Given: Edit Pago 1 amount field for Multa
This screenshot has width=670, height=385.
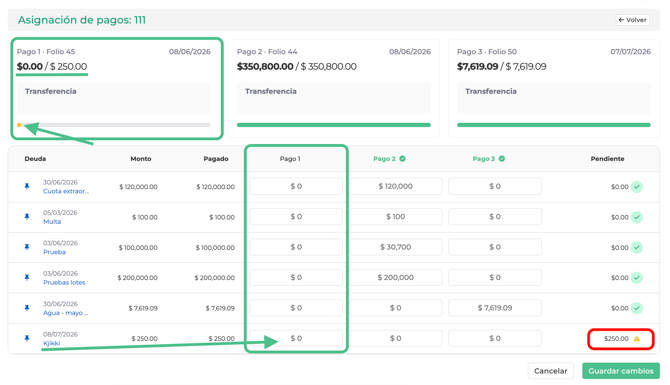Looking at the screenshot, I should click(296, 217).
